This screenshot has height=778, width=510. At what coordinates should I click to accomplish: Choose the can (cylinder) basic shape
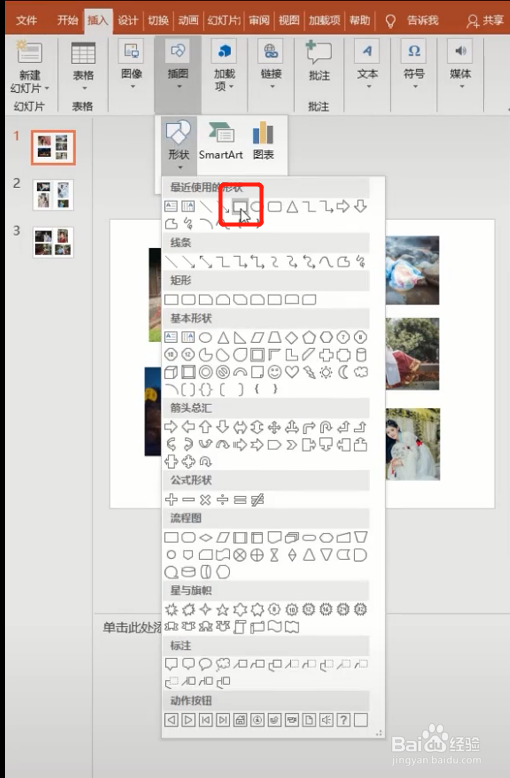[x=361, y=355]
